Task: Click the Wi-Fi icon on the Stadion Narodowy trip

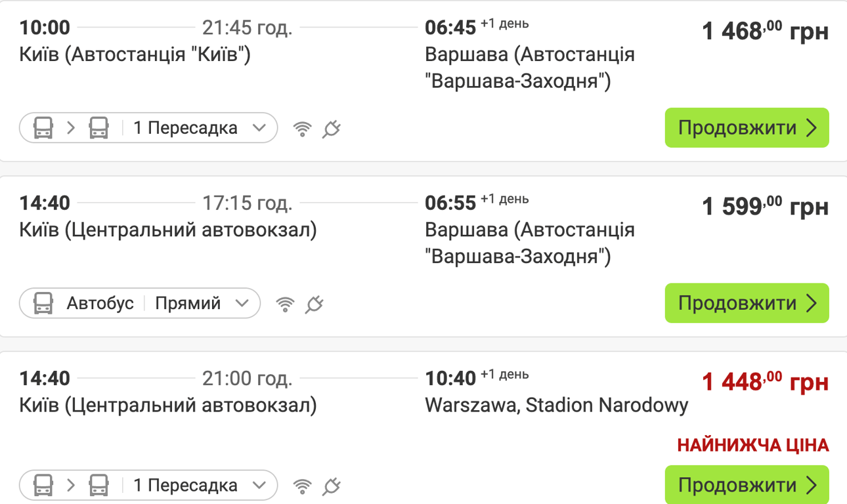Action: tap(301, 485)
